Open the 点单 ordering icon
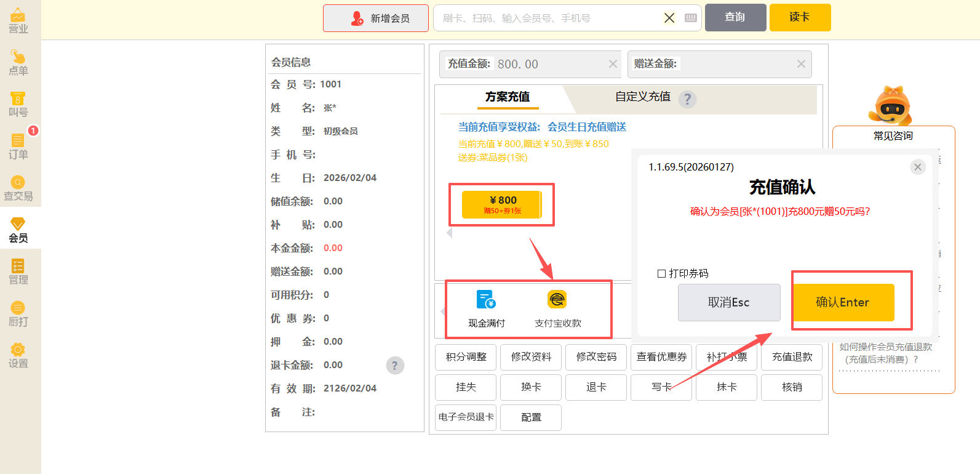The image size is (980, 474). (x=18, y=63)
